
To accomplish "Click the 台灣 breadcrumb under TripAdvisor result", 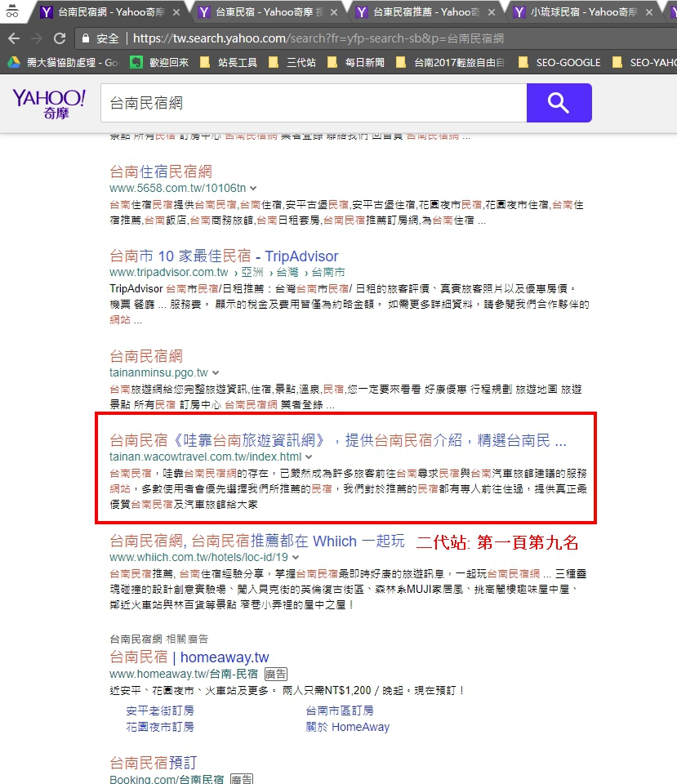I will click(287, 273).
